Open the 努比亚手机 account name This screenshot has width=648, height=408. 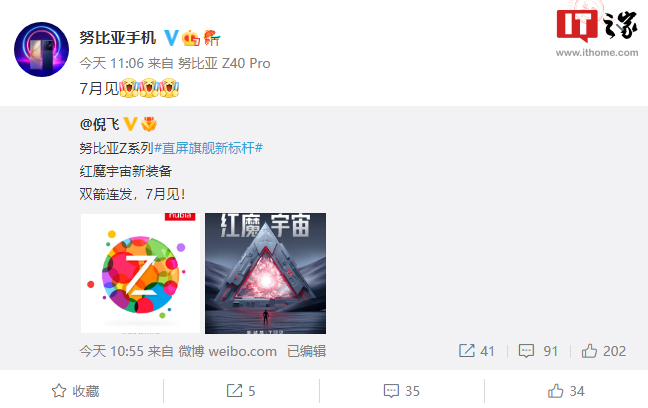click(x=118, y=38)
